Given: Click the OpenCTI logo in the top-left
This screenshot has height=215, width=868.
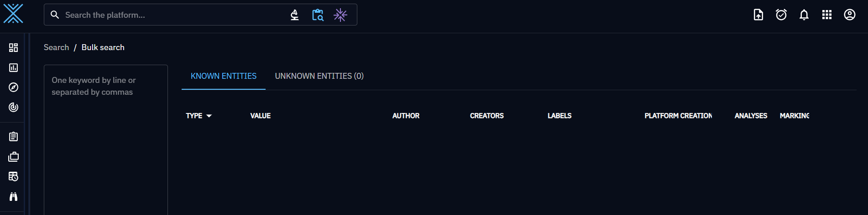Looking at the screenshot, I should click(13, 14).
